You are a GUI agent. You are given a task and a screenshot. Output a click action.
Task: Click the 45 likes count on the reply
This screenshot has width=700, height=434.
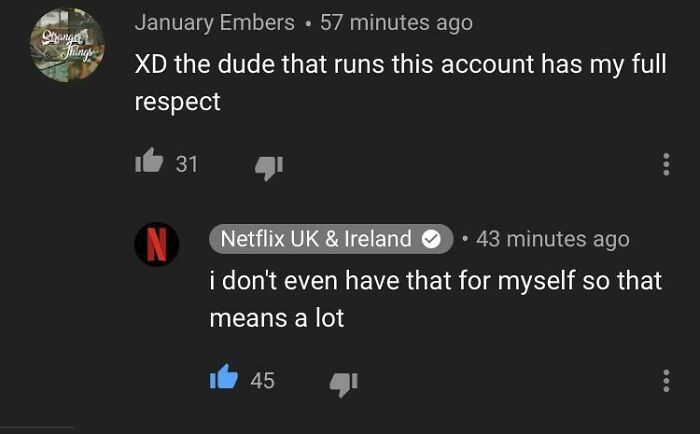coord(262,380)
